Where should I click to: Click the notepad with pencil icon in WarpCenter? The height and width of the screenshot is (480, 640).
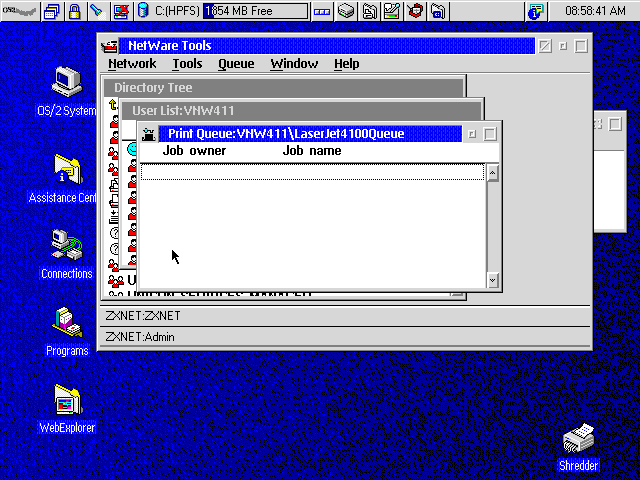tap(392, 11)
